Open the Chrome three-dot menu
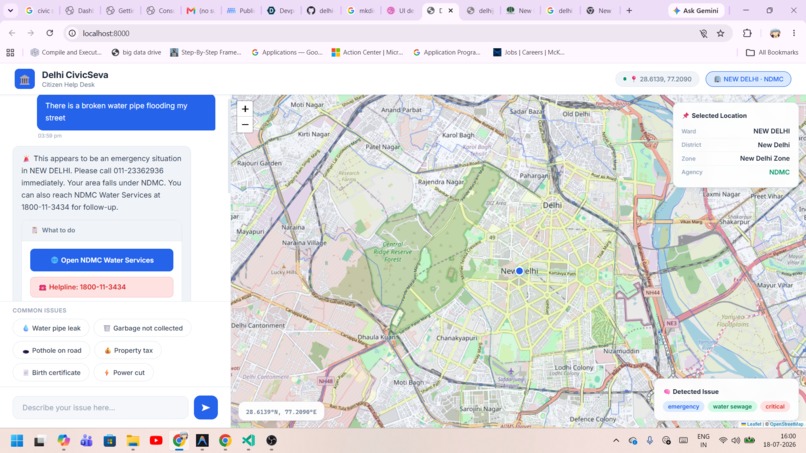806x453 pixels. coord(794,33)
